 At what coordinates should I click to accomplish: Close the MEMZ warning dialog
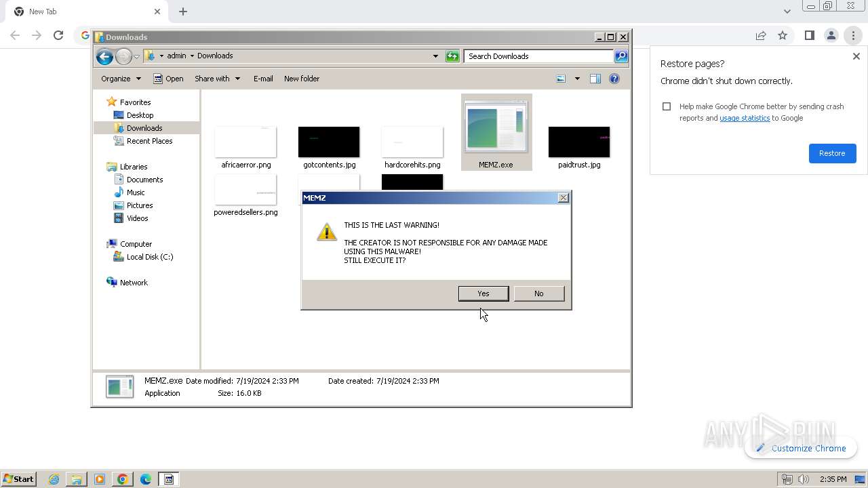tap(563, 198)
